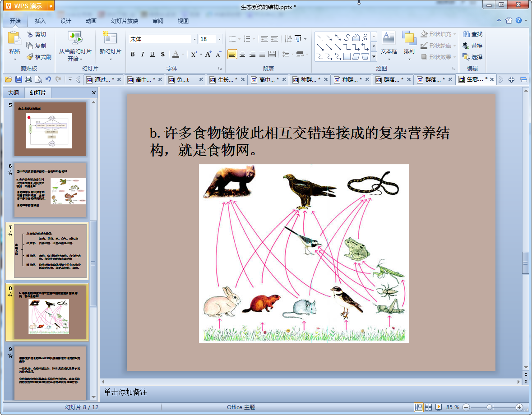Screen dimensions: 532x415
Task: Open quick access toolbar customize dropdown
Action: (x=70, y=79)
